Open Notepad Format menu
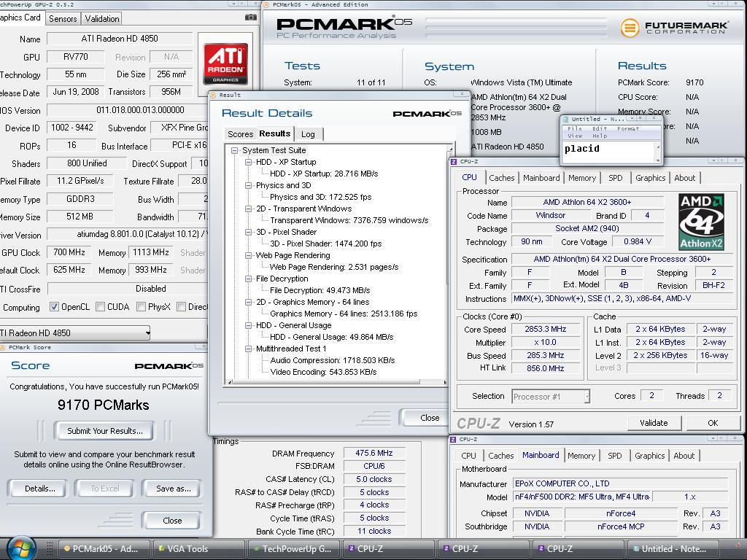The height and width of the screenshot is (560, 747). (x=628, y=128)
